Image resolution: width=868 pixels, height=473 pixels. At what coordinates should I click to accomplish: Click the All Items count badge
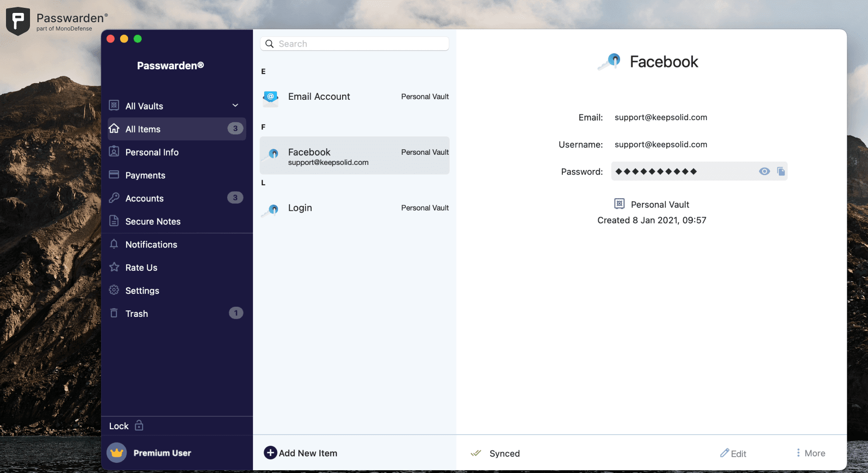[x=235, y=128]
